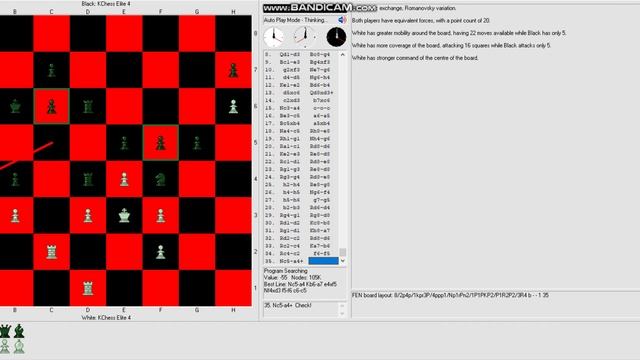This screenshot has height=360, width=640.
Task: Select the black king on b6
Action: 15,107
